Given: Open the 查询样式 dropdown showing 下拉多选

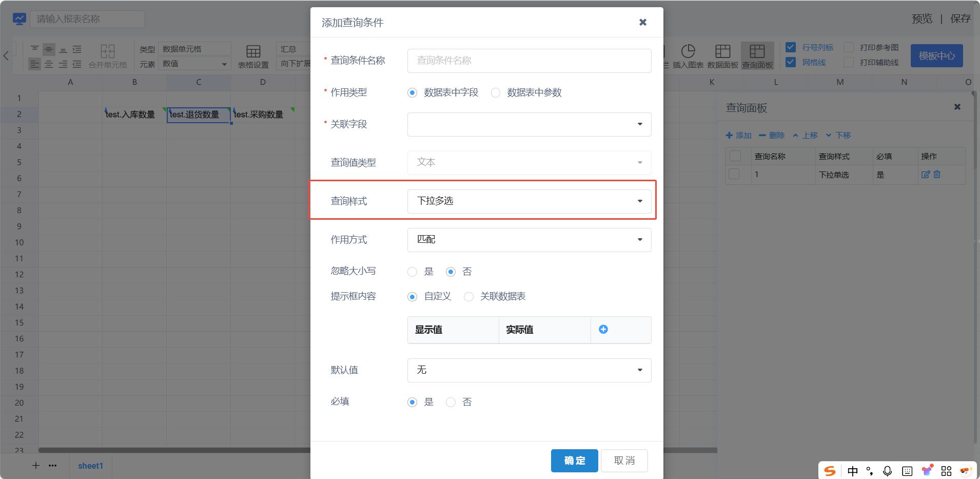Looking at the screenshot, I should [529, 201].
